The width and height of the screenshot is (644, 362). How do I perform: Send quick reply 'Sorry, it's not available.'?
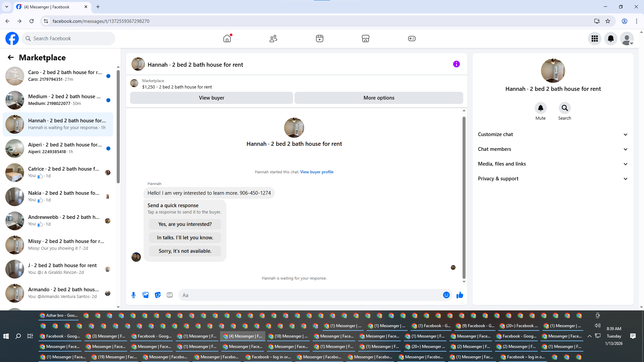pyautogui.click(x=185, y=251)
